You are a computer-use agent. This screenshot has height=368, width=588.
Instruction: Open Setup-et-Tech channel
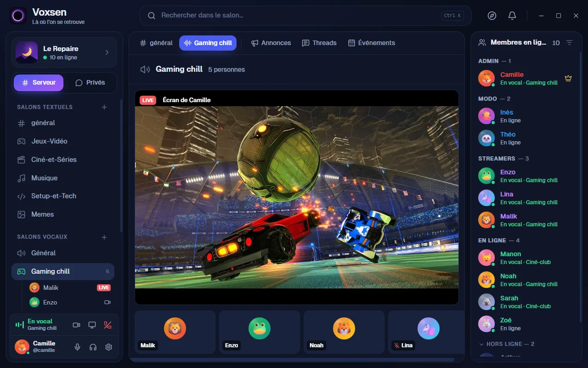click(x=63, y=196)
